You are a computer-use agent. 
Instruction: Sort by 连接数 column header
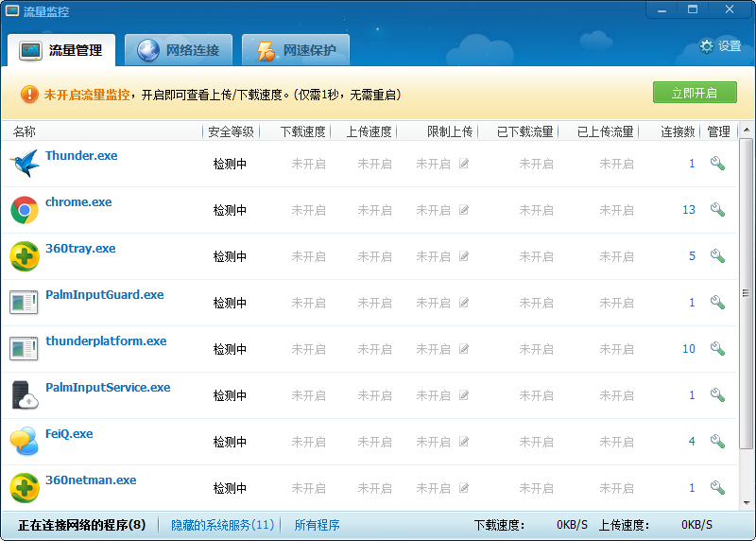pos(678,131)
